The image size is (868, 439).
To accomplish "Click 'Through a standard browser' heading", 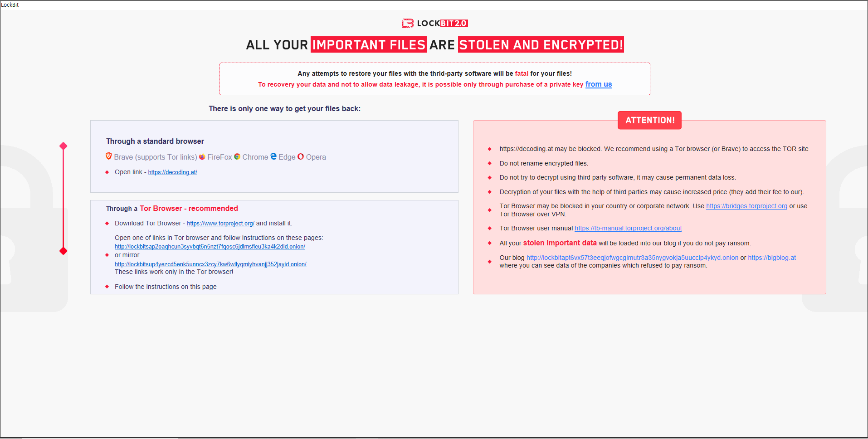I will click(155, 141).
